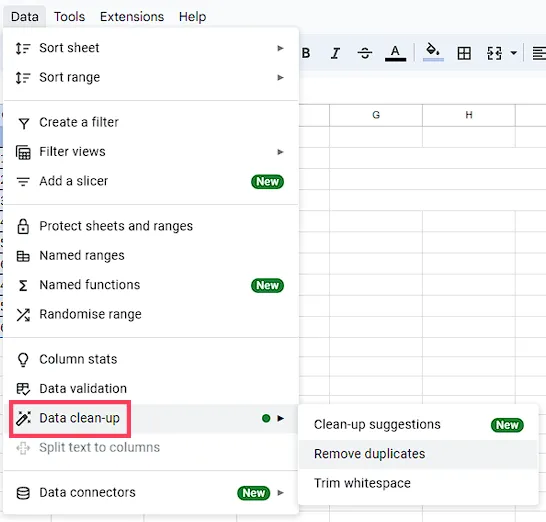Click the funnel icon for Create a filter
This screenshot has height=522, width=546.
[24, 123]
